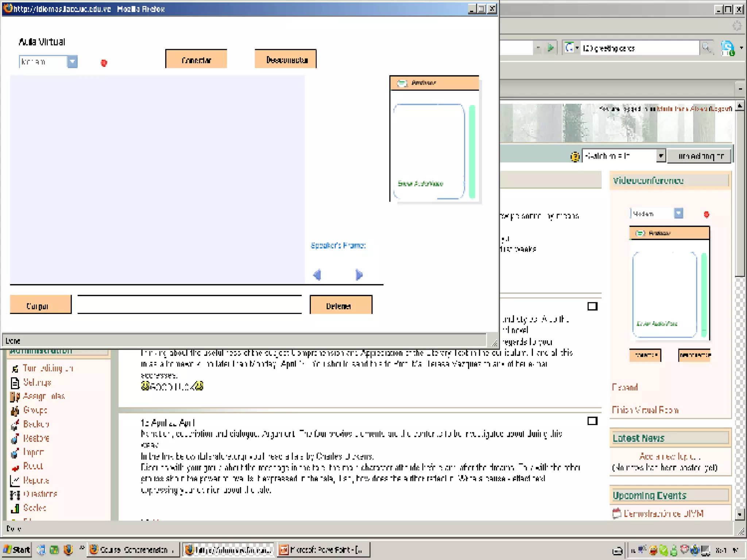Open the Assign roles icon
The image size is (747, 560).
[15, 397]
